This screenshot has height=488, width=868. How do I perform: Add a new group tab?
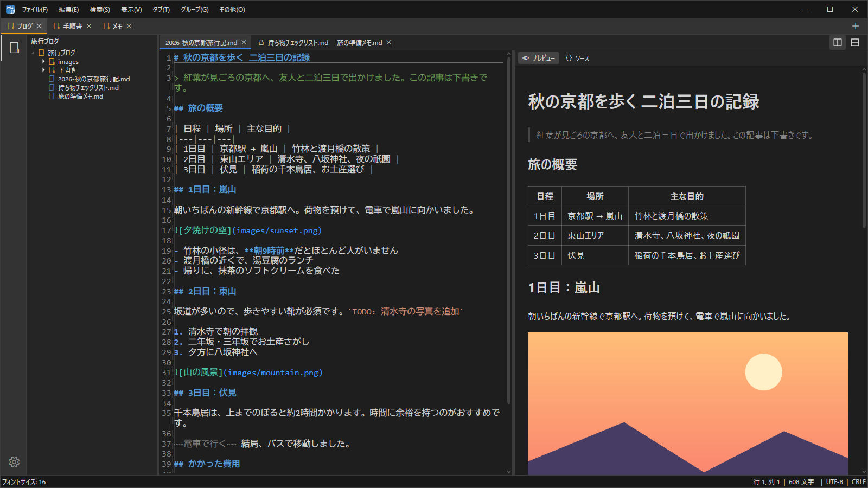[x=856, y=26]
